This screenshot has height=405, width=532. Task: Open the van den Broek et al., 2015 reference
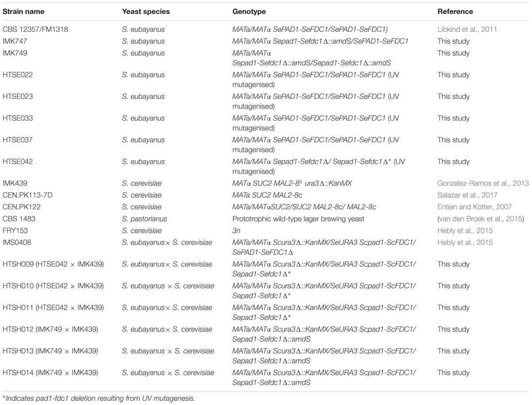tap(481, 219)
